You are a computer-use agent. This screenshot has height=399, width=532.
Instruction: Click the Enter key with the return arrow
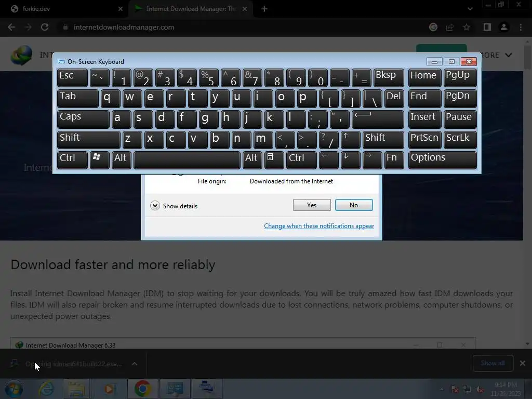click(378, 119)
